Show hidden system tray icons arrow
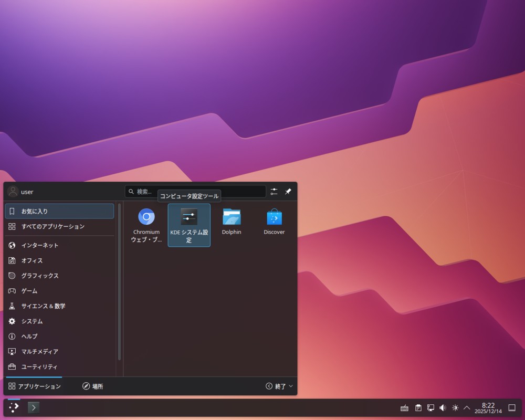This screenshot has height=420, width=525. coord(467,407)
